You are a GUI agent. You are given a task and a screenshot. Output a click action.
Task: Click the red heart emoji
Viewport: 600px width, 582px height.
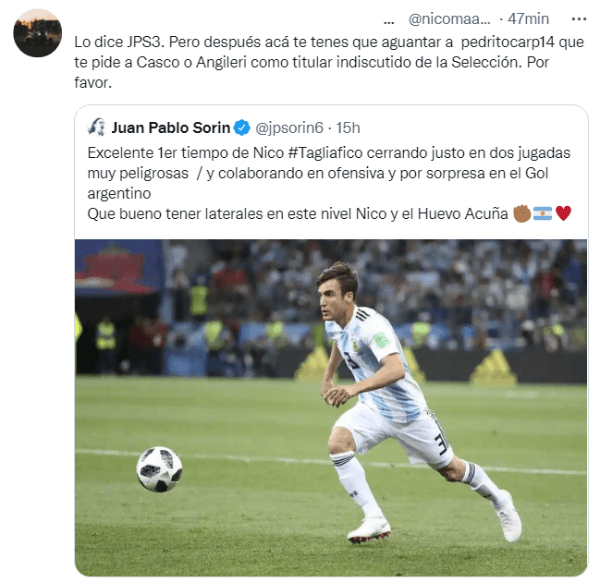click(x=563, y=214)
